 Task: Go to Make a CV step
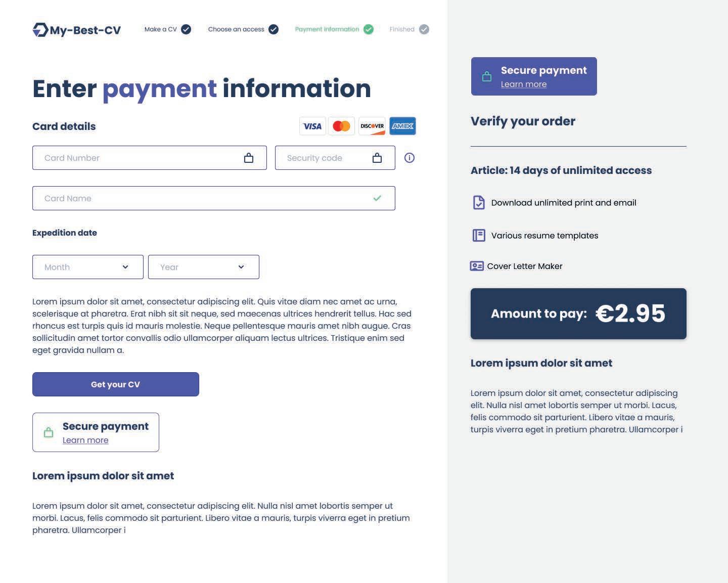160,29
